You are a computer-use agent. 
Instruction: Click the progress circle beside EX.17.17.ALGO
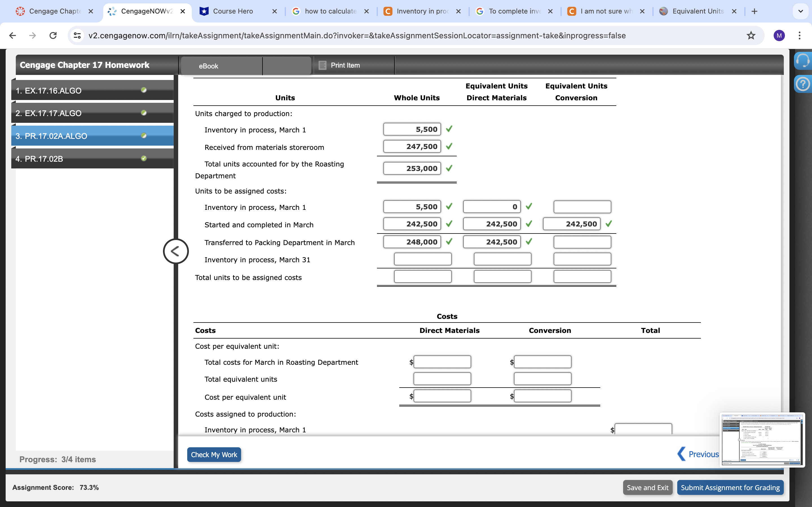144,113
